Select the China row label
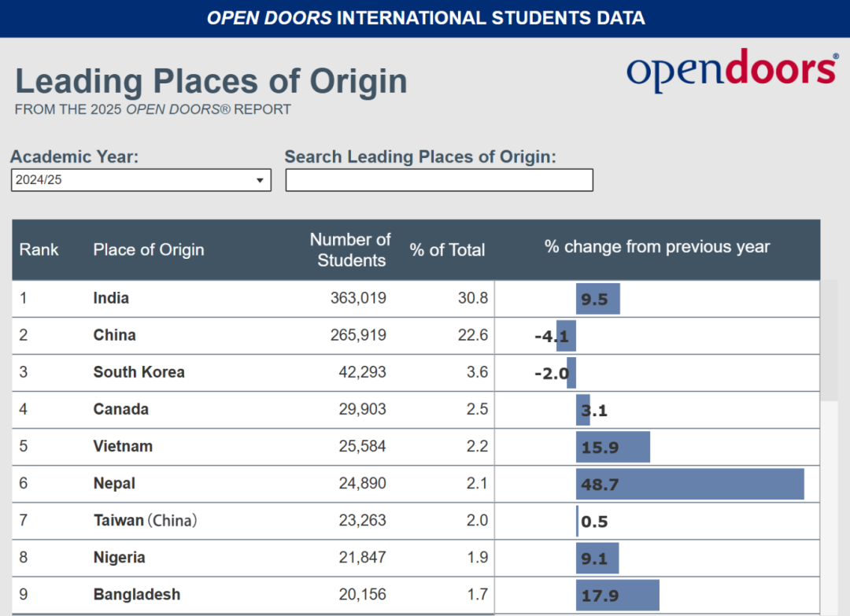Viewport: 850px width, 616px height. 114,335
